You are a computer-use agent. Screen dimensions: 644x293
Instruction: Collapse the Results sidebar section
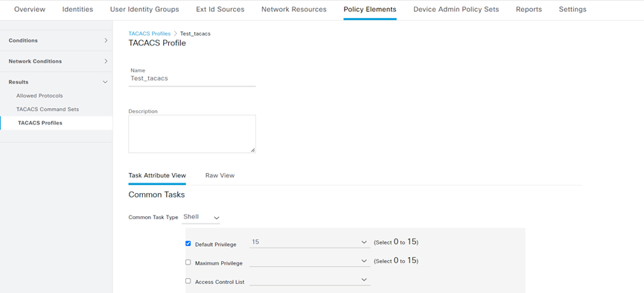[57, 82]
